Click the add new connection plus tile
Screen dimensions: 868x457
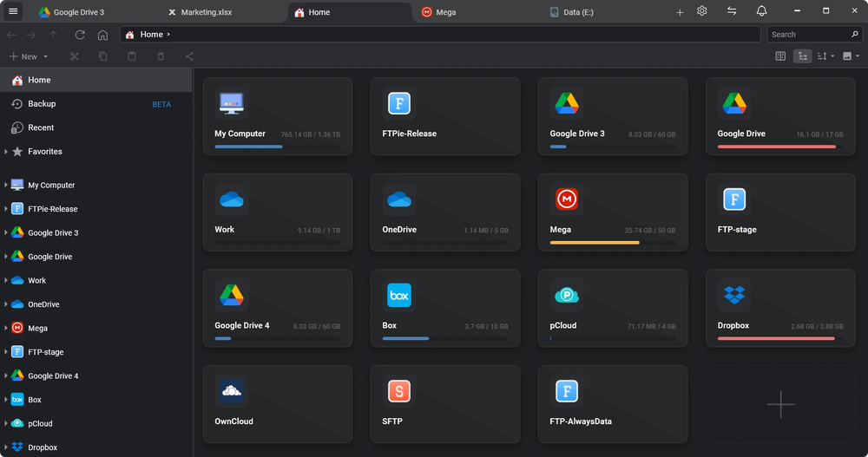(x=779, y=404)
